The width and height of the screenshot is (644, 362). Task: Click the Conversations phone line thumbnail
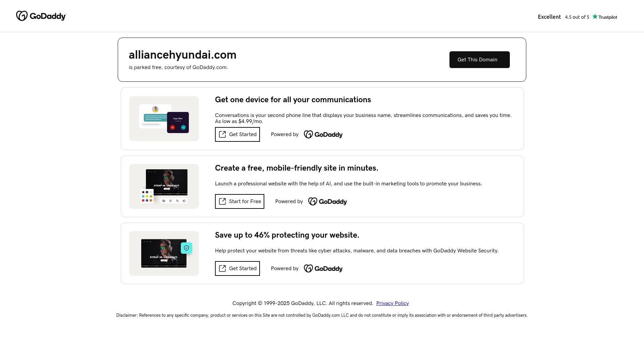(x=164, y=119)
